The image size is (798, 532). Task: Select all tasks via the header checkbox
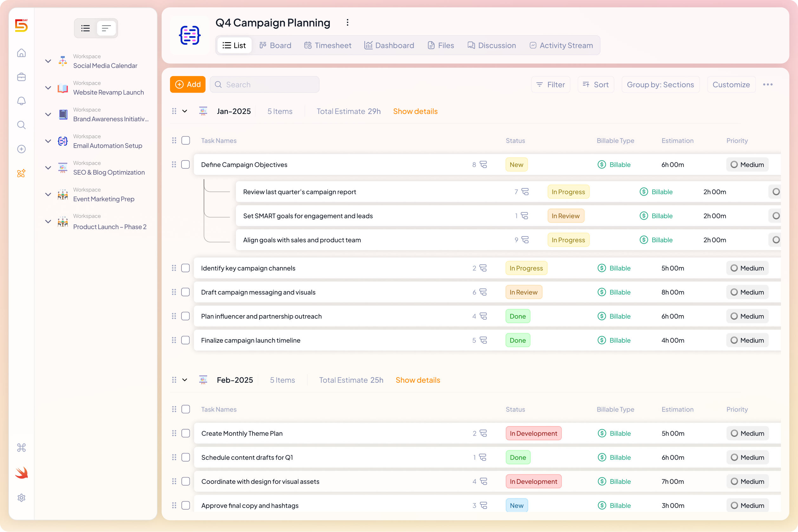[186, 140]
